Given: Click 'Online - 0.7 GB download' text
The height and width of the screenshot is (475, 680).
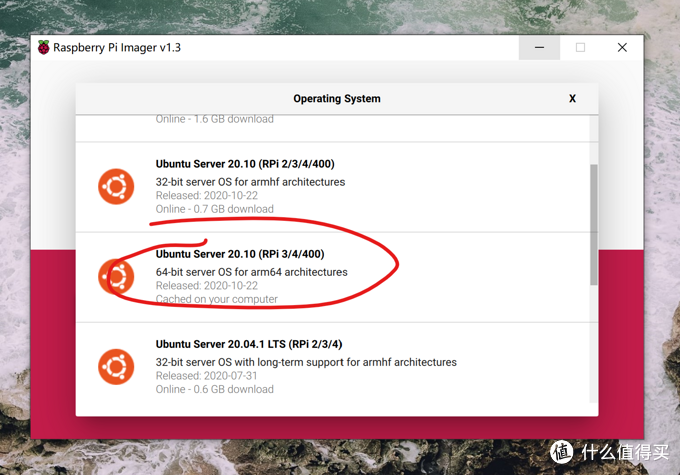Looking at the screenshot, I should (x=215, y=209).
